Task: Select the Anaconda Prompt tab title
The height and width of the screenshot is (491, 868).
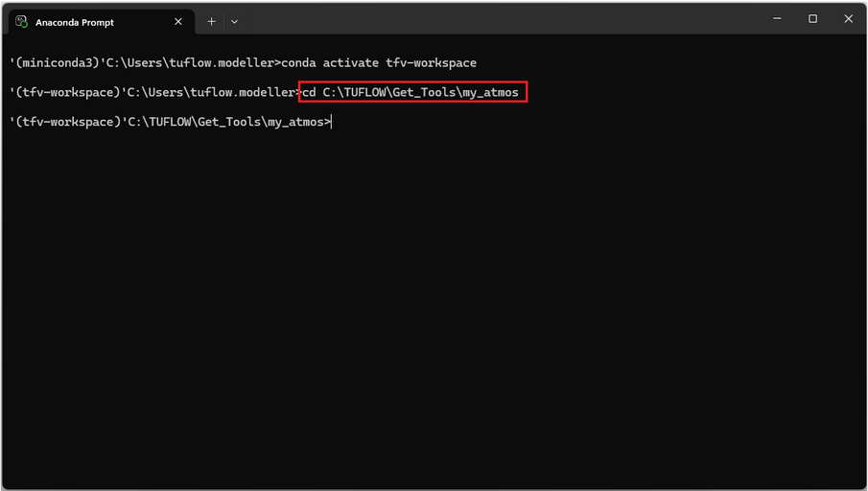Action: 75,21
